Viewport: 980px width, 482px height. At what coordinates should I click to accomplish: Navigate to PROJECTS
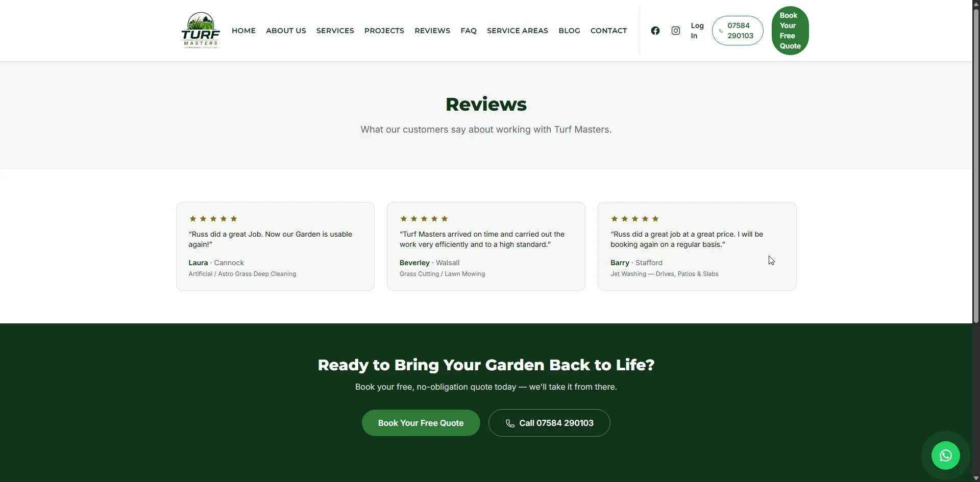[x=384, y=31]
